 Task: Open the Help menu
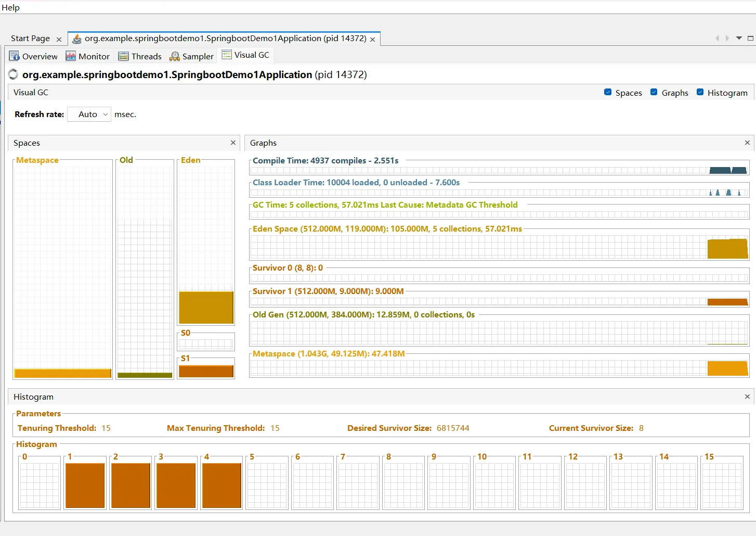(x=10, y=7)
